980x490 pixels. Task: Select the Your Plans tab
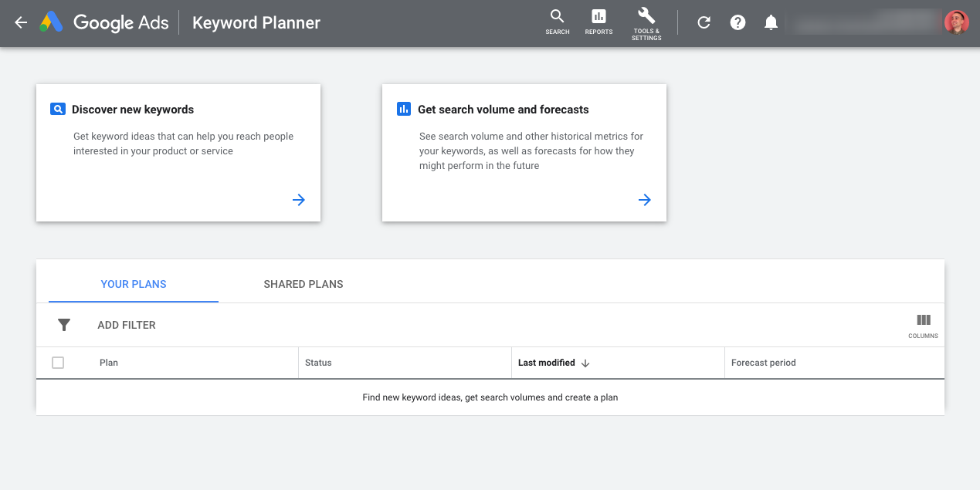coord(134,284)
